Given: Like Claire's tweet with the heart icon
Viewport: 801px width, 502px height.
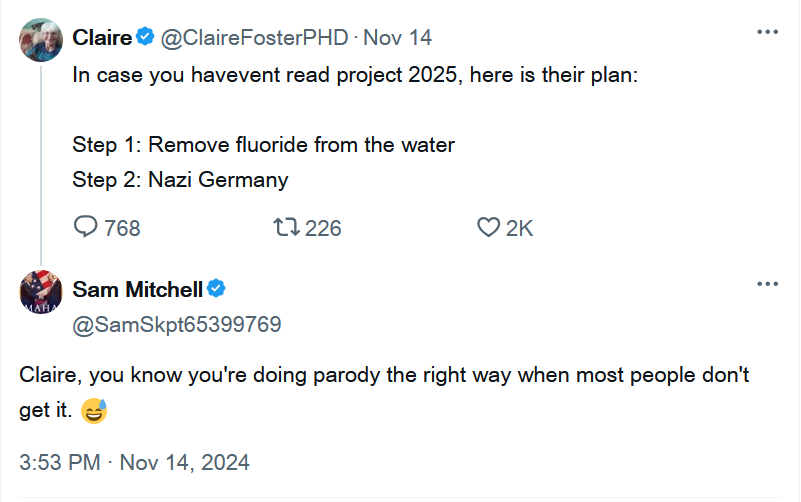Looking at the screenshot, I should 488,227.
